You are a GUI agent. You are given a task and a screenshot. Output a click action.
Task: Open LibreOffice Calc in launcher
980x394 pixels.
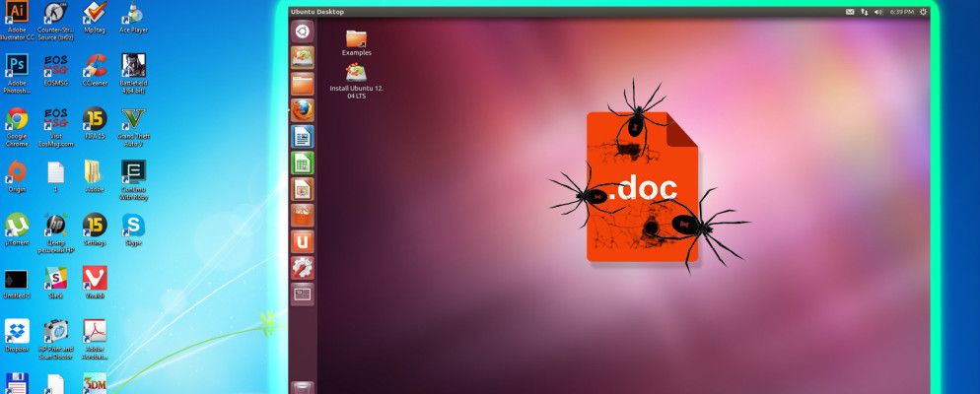(x=303, y=163)
